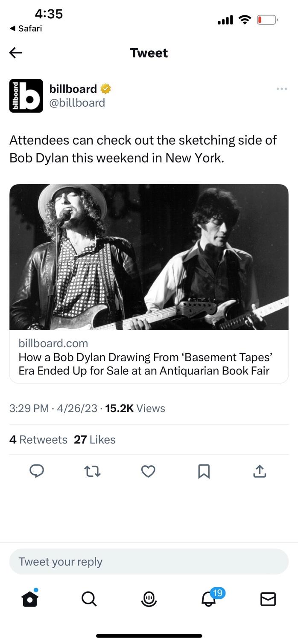The width and height of the screenshot is (298, 644).
Task: Tap the billboard display name
Action: point(73,89)
